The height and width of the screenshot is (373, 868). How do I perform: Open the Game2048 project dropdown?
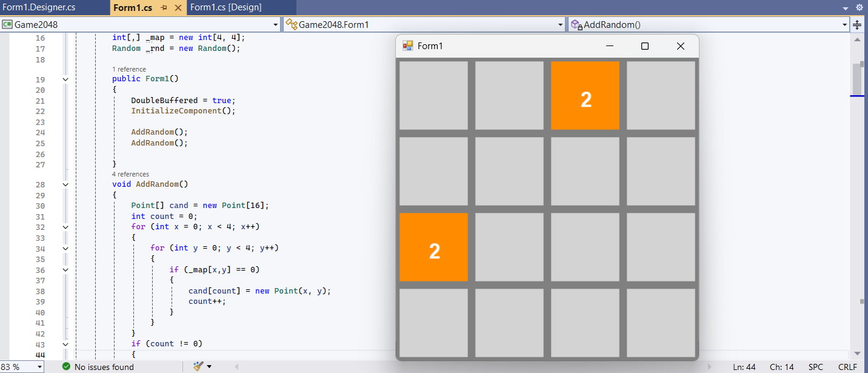[276, 25]
